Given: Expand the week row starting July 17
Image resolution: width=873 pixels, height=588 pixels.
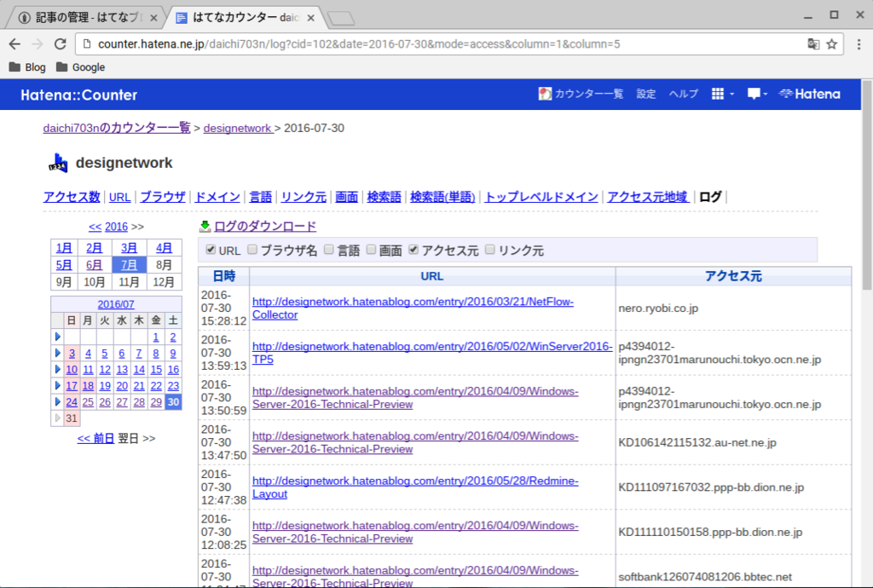Looking at the screenshot, I should (x=57, y=385).
